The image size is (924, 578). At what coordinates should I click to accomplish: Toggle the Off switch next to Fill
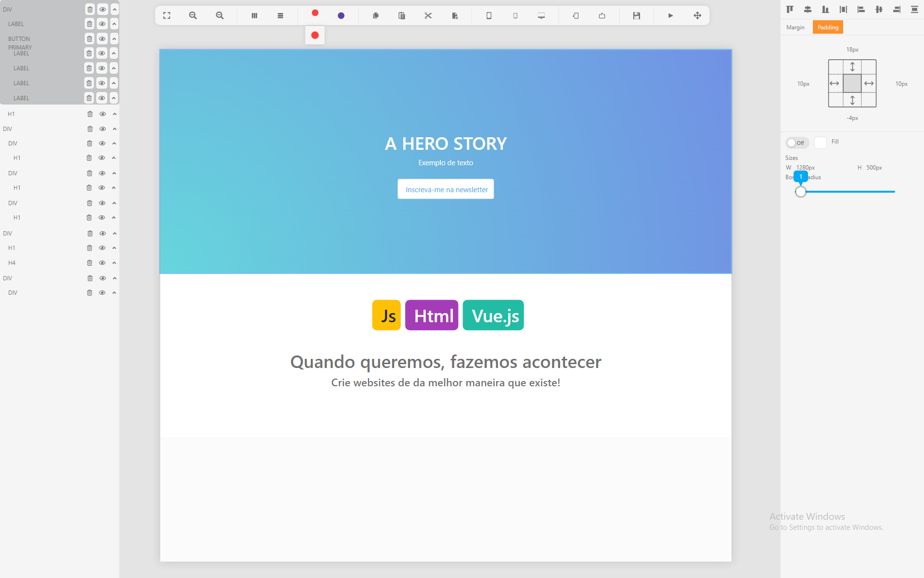click(x=796, y=143)
